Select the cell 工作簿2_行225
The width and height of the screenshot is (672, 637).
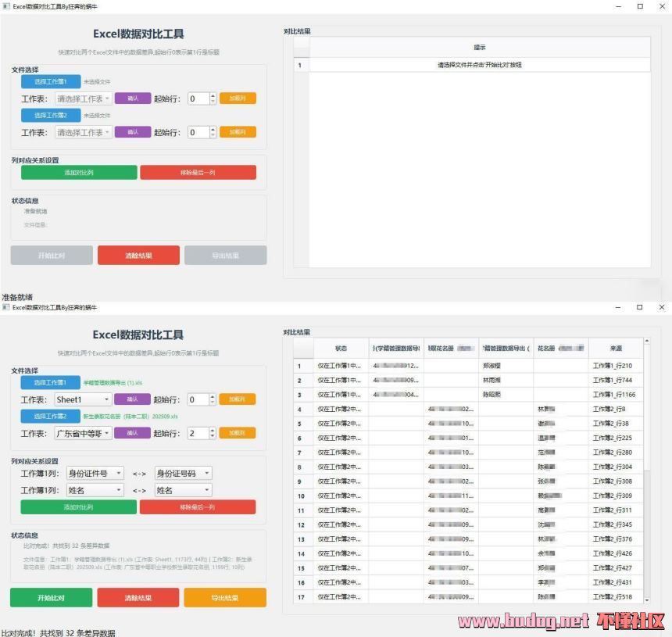click(616, 438)
